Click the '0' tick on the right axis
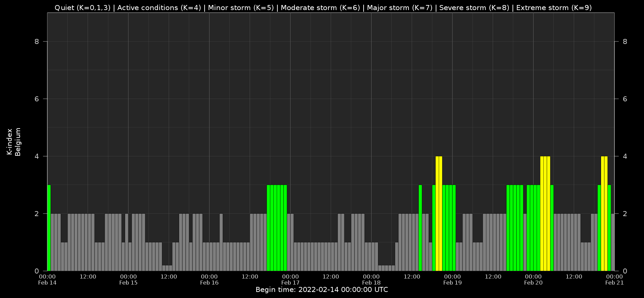Viewport: 644px width, 298px height. point(625,271)
